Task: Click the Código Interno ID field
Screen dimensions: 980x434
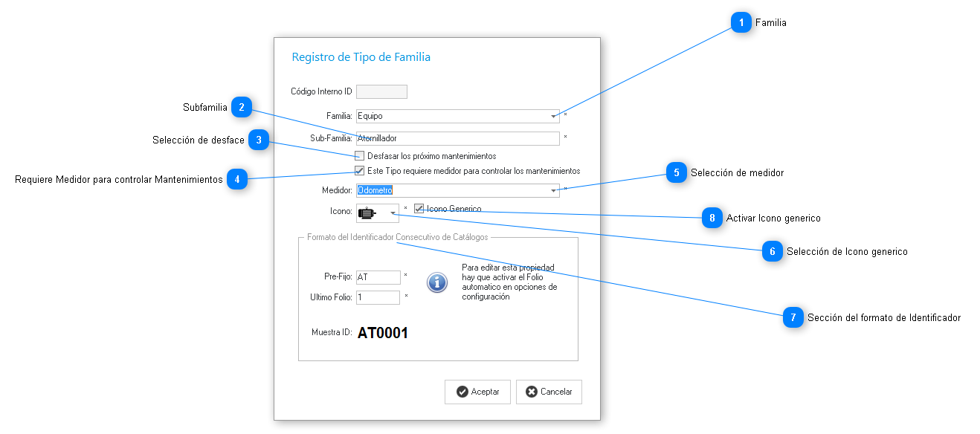Action: click(x=381, y=91)
